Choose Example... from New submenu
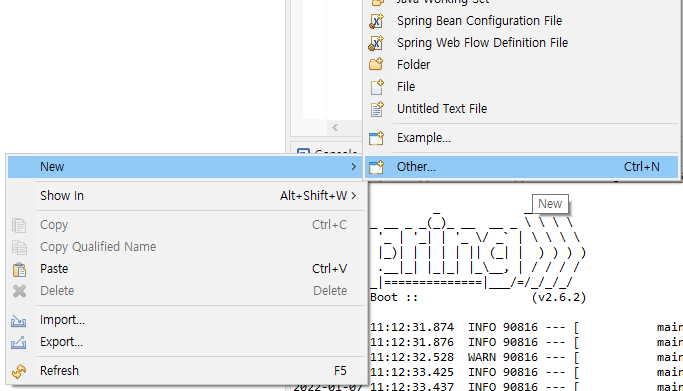683x391 pixels. [x=521, y=138]
